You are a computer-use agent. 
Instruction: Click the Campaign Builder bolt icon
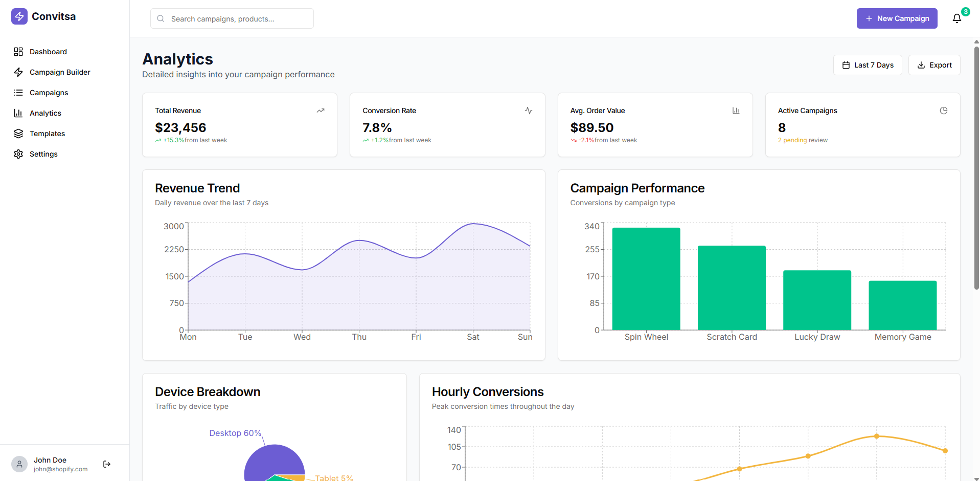coord(18,72)
